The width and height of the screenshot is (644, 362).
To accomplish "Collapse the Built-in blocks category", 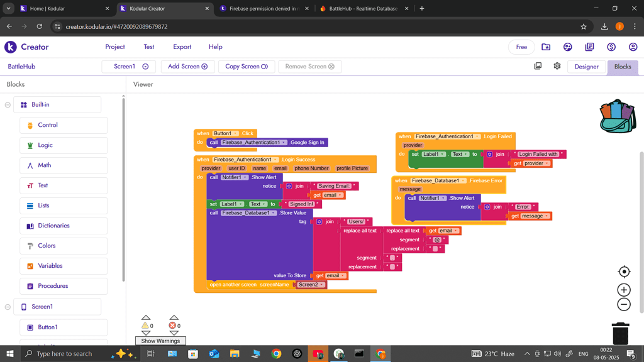I will click(x=6, y=104).
